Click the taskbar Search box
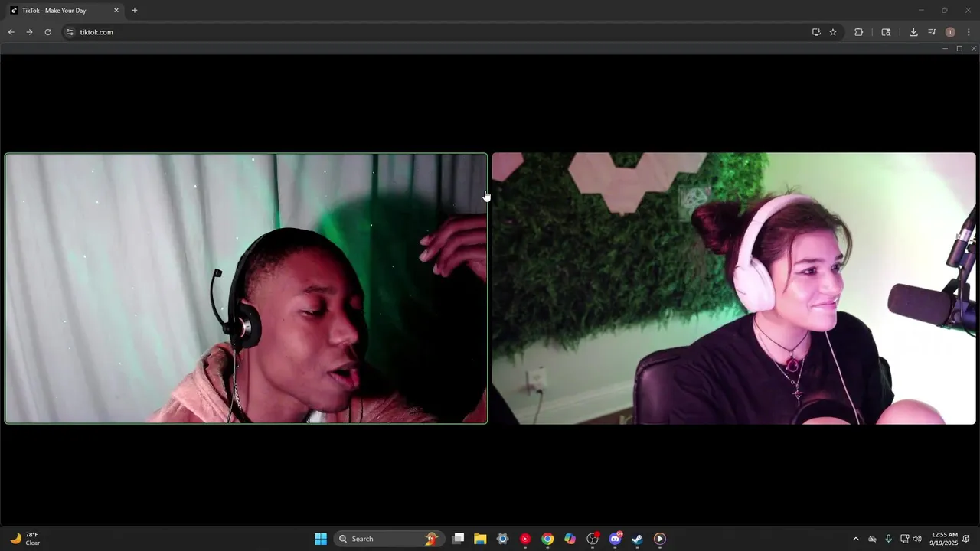 (x=389, y=539)
